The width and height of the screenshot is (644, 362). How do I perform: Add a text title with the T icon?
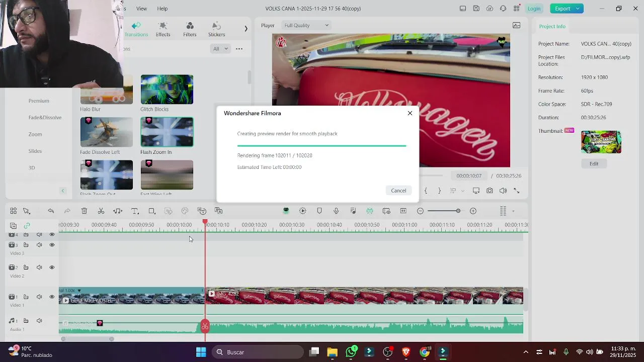click(135, 211)
